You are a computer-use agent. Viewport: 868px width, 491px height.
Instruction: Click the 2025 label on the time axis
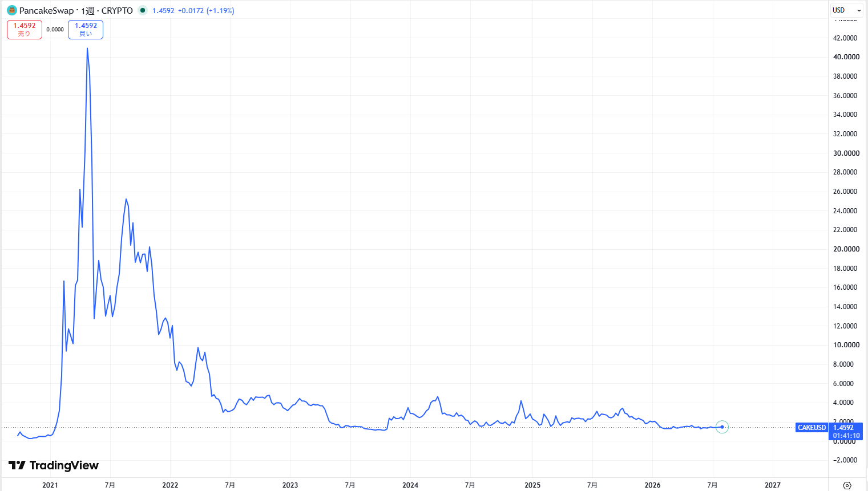point(532,485)
